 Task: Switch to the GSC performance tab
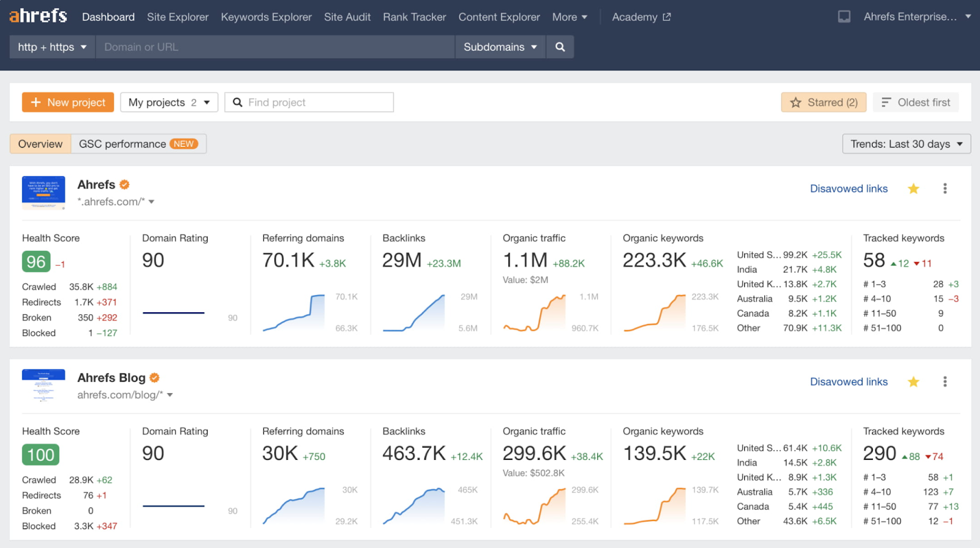138,144
